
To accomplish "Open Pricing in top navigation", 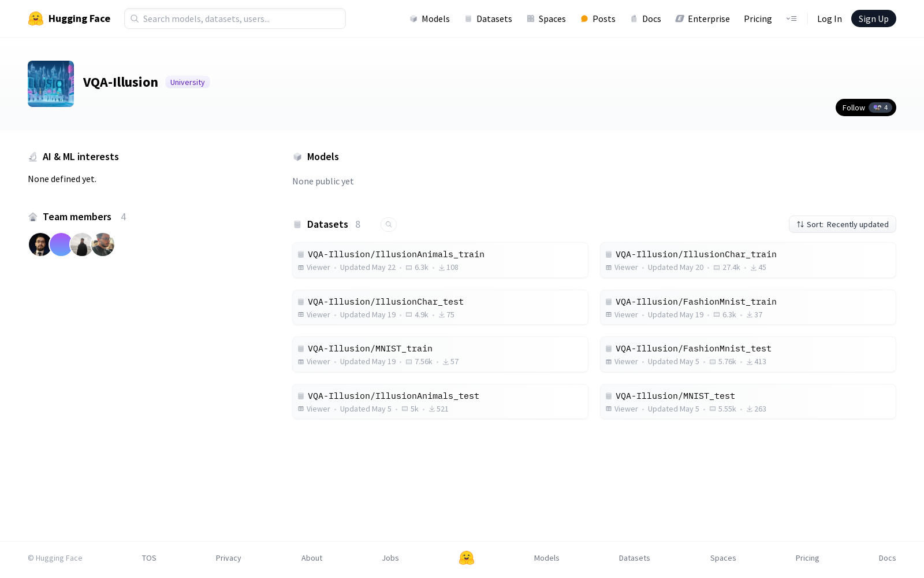I will click(758, 18).
